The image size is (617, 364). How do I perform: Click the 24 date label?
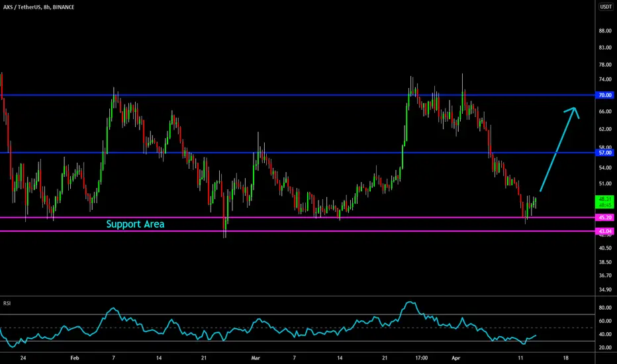pyautogui.click(x=23, y=358)
